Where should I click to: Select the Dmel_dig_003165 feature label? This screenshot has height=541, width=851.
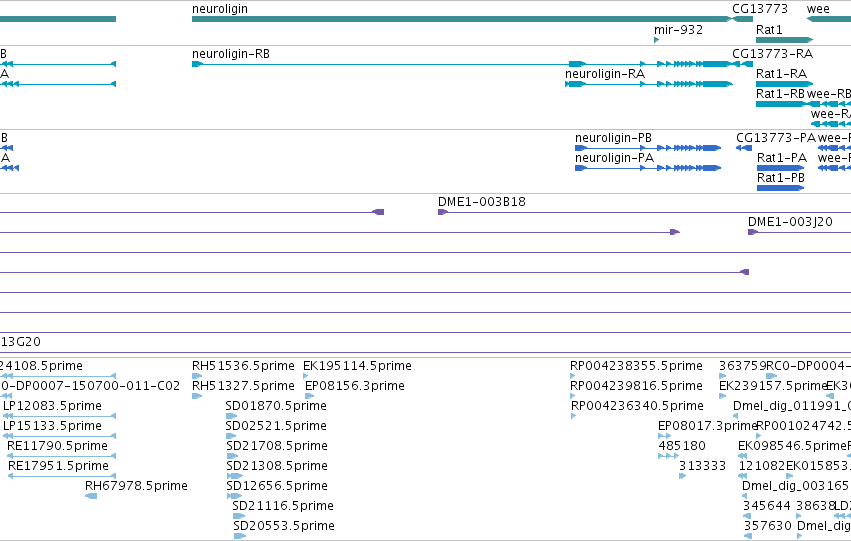(795, 486)
